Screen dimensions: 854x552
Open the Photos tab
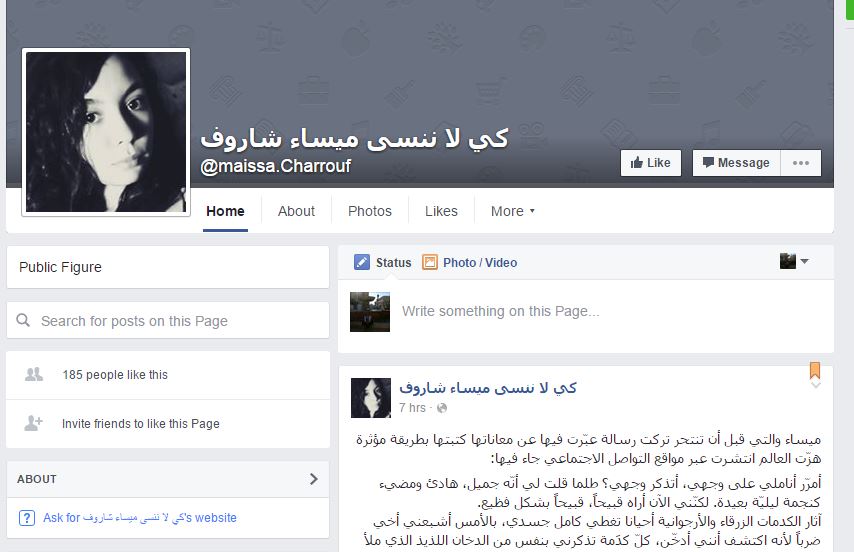pos(370,211)
